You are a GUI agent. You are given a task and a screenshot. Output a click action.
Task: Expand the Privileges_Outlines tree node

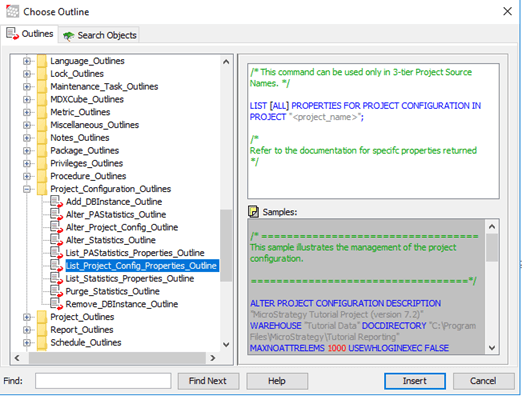[x=27, y=163]
